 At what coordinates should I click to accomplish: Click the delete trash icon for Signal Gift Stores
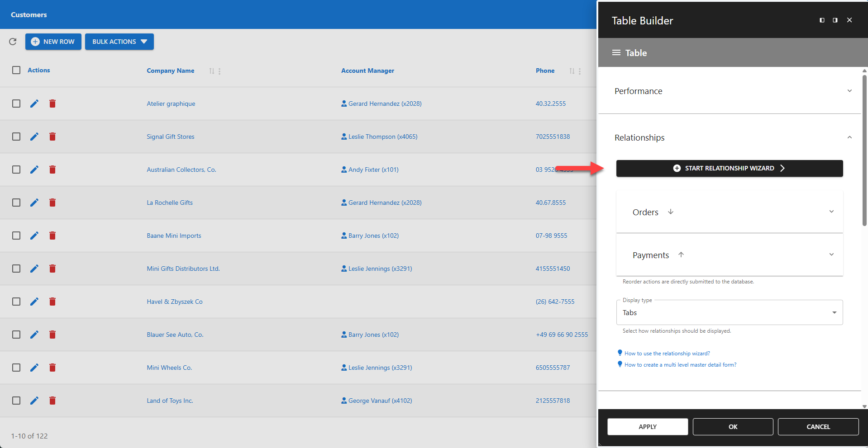click(52, 137)
